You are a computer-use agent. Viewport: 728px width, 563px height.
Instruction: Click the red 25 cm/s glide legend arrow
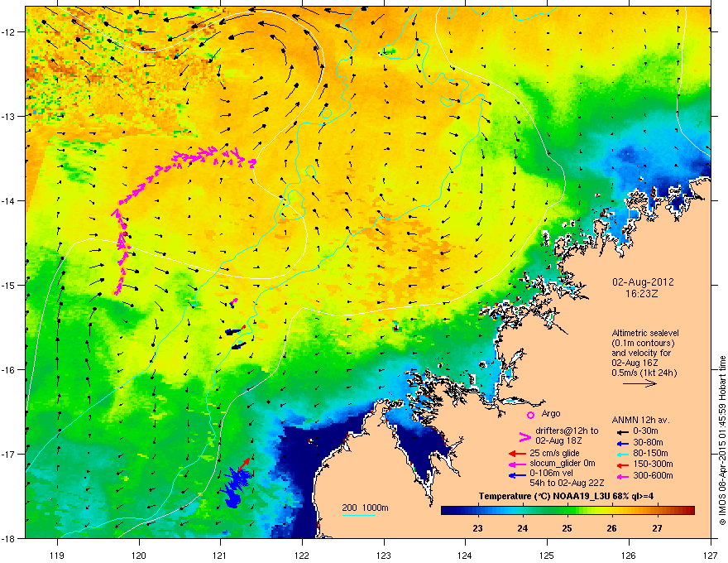pos(517,454)
